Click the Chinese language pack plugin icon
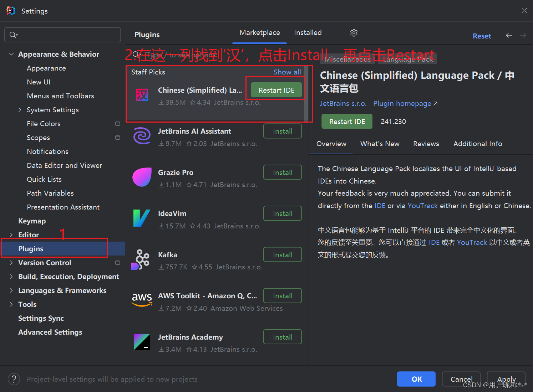533x392 pixels. 142,95
